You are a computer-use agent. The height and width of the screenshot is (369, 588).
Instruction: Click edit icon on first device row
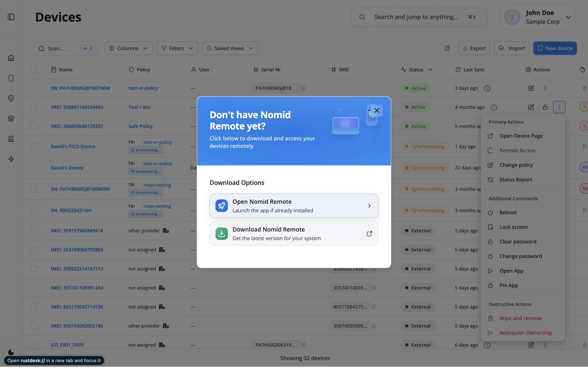pos(531,88)
